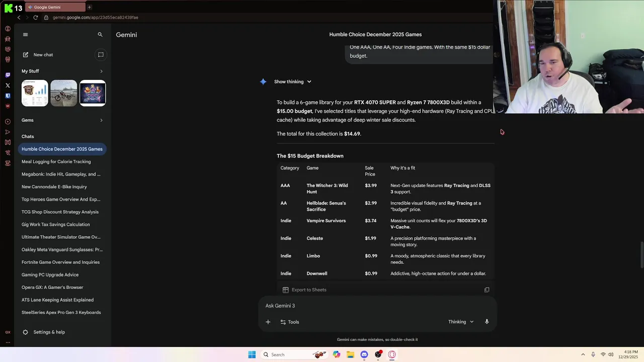
Task: Open the blue shield icon in Opera sidebar
Action: coord(8,96)
